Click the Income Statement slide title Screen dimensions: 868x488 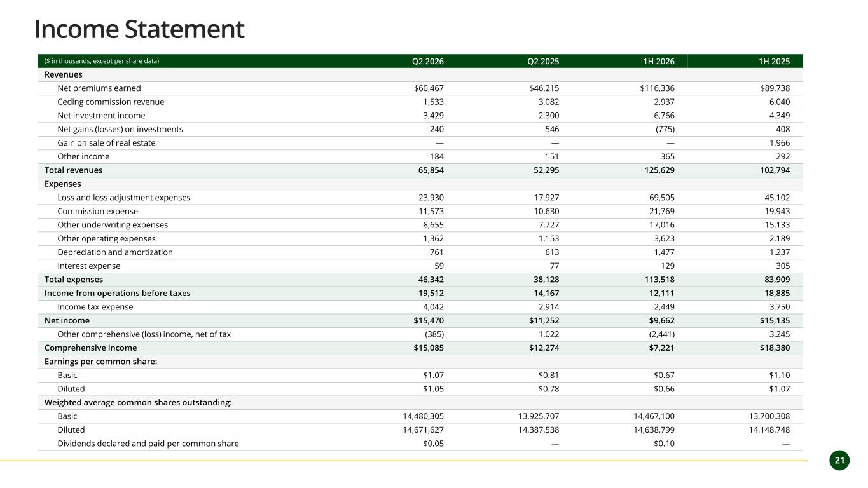(139, 29)
